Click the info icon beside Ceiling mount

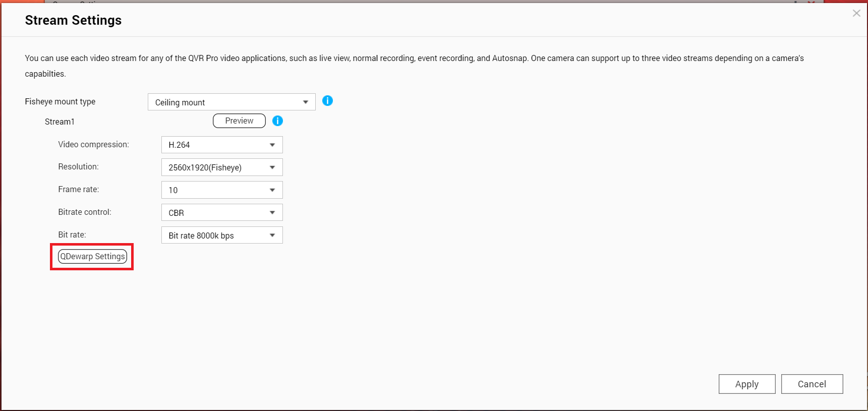click(327, 101)
